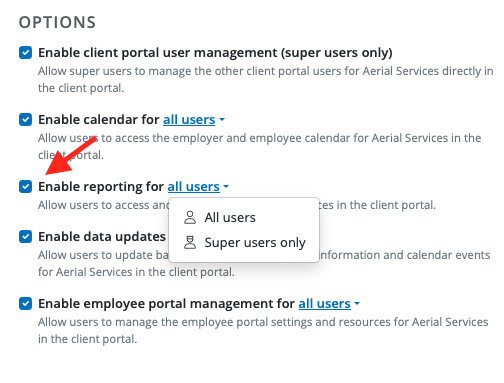
Task: Toggle Enable employee portal management checkbox
Action: pos(25,304)
